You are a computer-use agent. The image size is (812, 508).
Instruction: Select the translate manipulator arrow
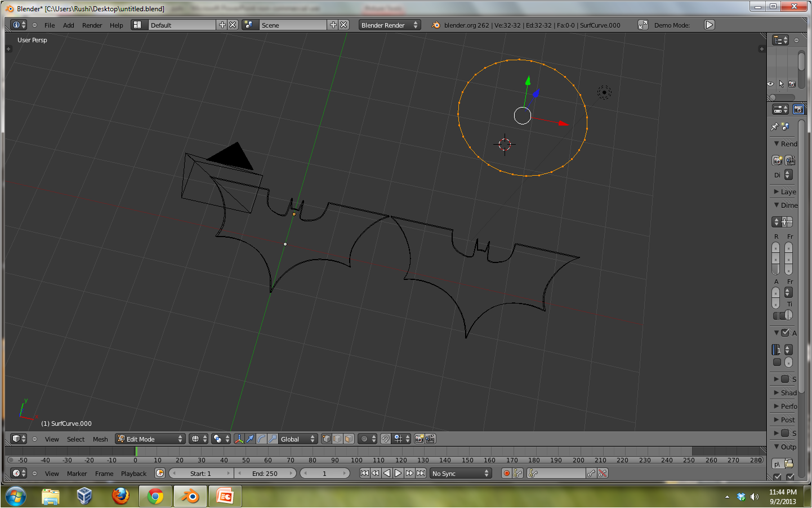point(250,439)
